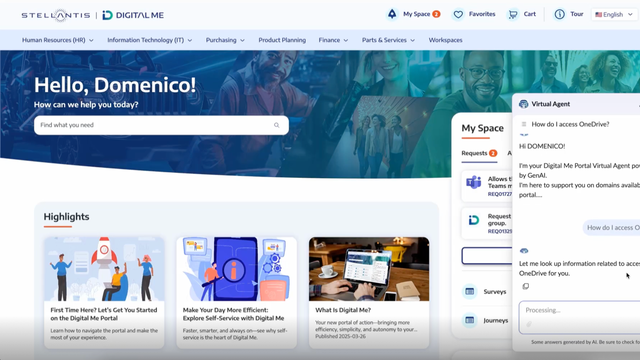Click the 'Hi DOMENICO!' greeting text
Viewport: 640px width, 360px height.
pos(542,146)
